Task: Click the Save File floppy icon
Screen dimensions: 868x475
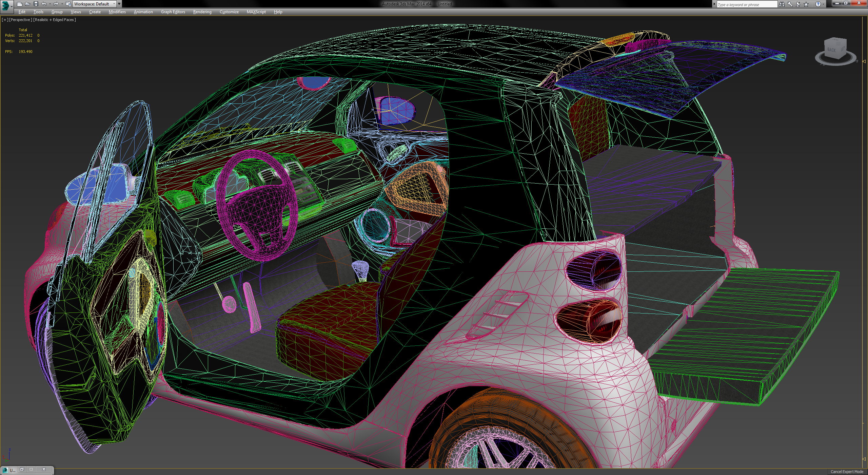Action: point(36,4)
